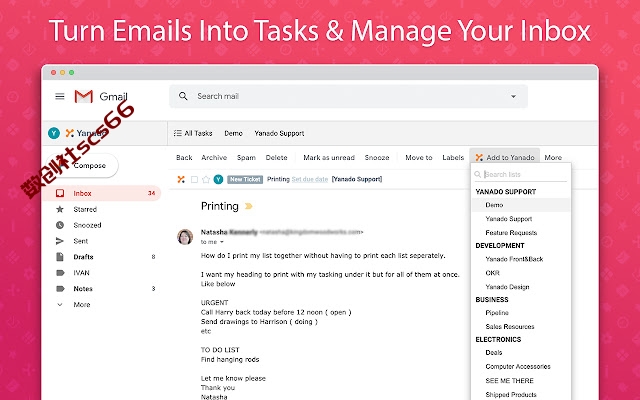Snooze the email
Image resolution: width=640 pixels, height=400 pixels.
(377, 158)
